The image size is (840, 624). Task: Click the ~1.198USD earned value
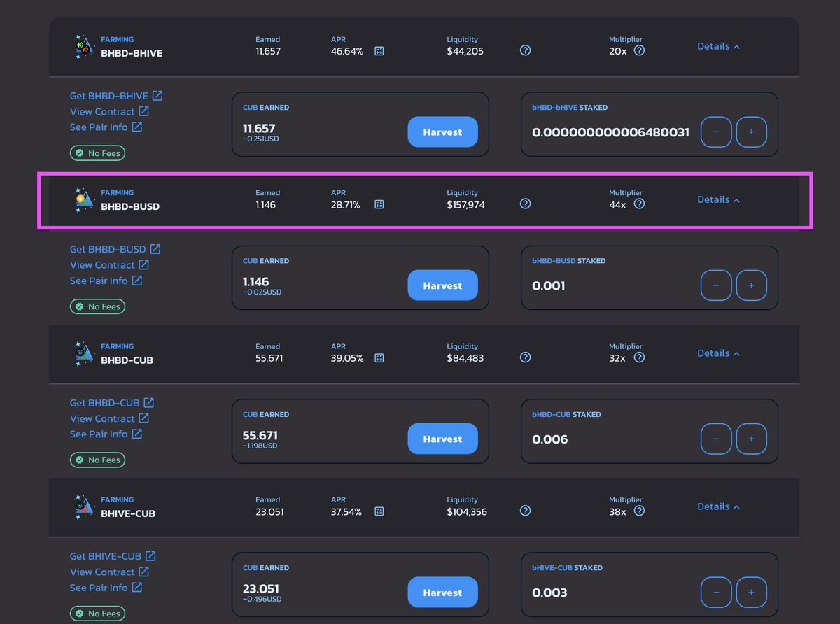(x=260, y=446)
